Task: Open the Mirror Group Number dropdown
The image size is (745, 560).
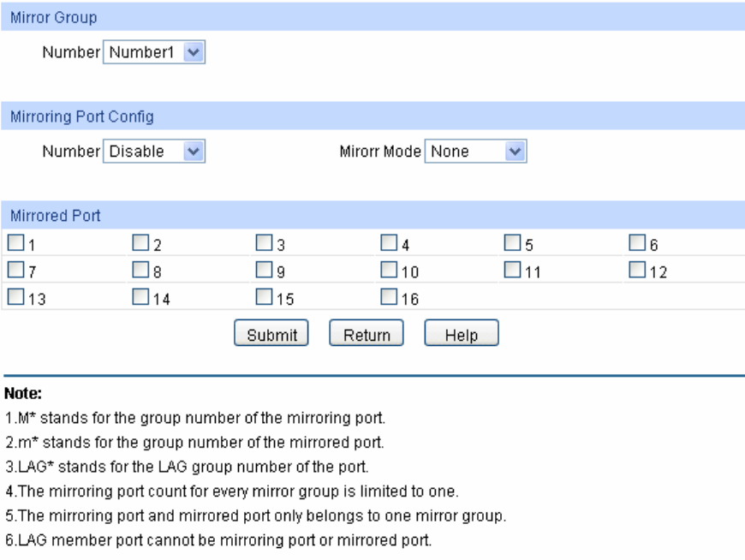Action: (x=154, y=53)
